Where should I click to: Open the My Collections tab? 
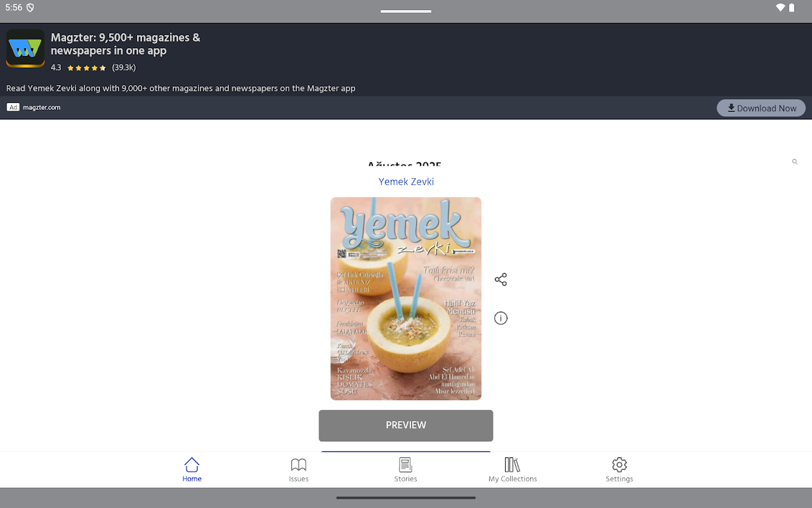[x=513, y=470]
